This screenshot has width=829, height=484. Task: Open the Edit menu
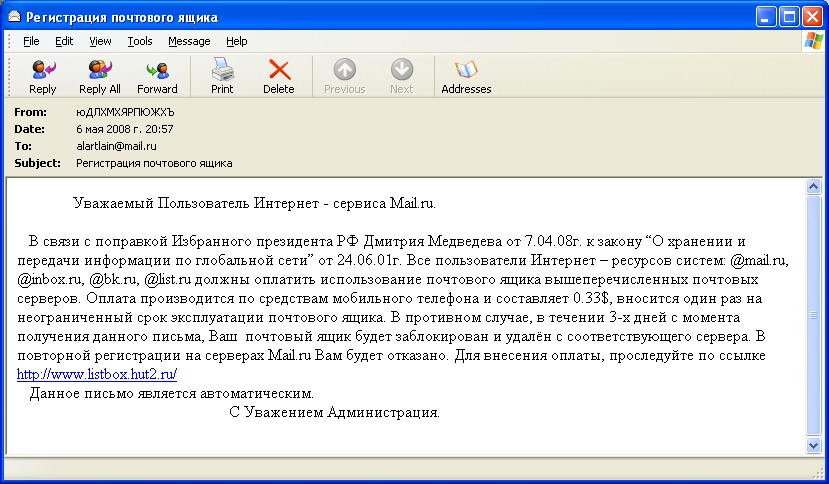(64, 41)
